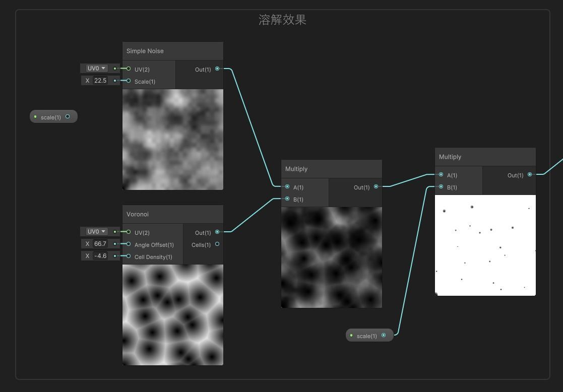Open the UV0 channel dropdown on Simple Noise
Image resolution: width=563 pixels, height=392 pixels.
click(x=95, y=68)
